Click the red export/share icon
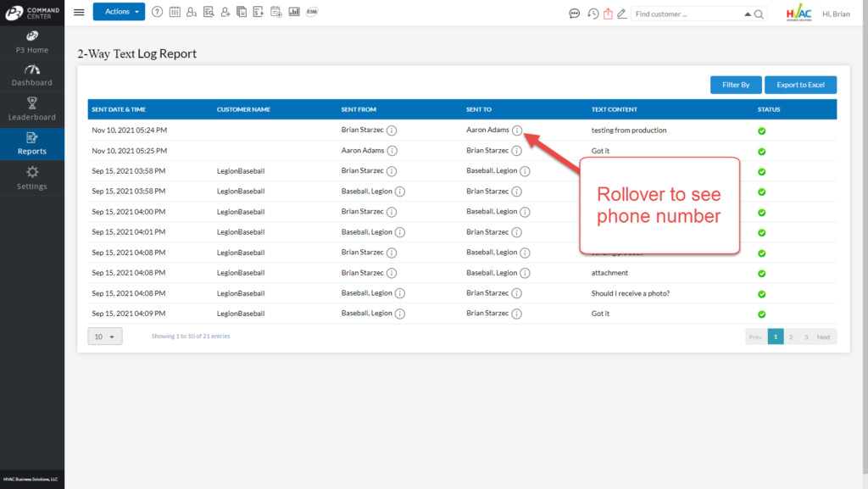The image size is (868, 489). point(607,14)
